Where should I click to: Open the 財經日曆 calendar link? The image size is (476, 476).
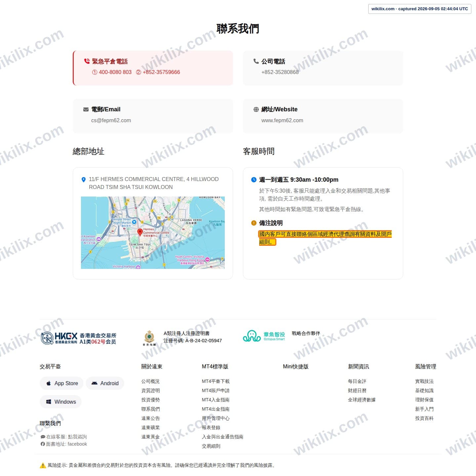357,390
